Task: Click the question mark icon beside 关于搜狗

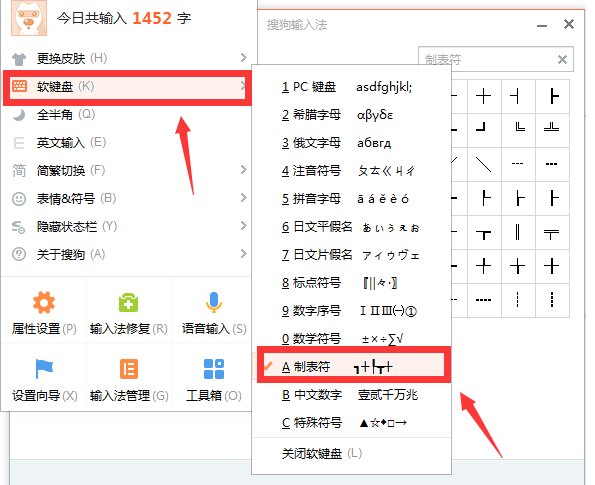Action: click(x=19, y=254)
